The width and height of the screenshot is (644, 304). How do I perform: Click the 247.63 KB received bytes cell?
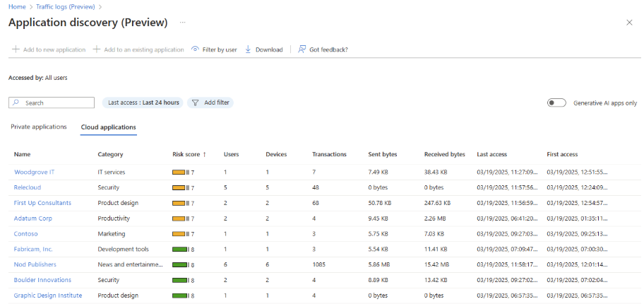click(437, 203)
